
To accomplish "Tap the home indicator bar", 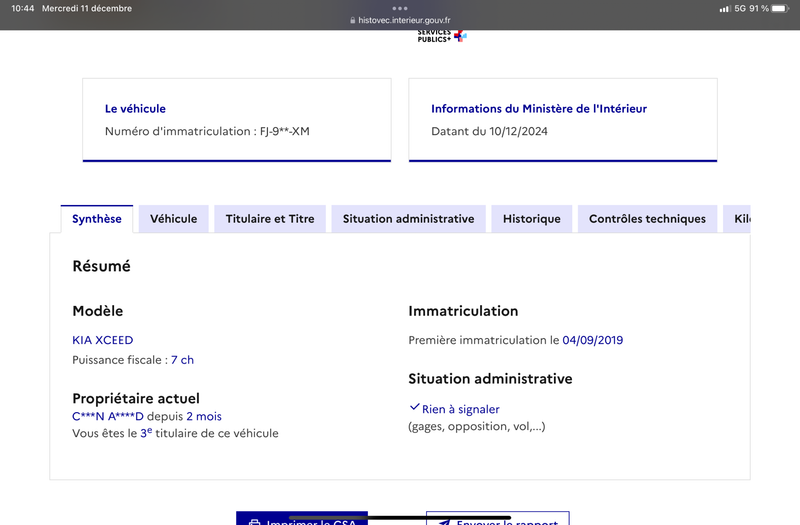I will point(400,517).
